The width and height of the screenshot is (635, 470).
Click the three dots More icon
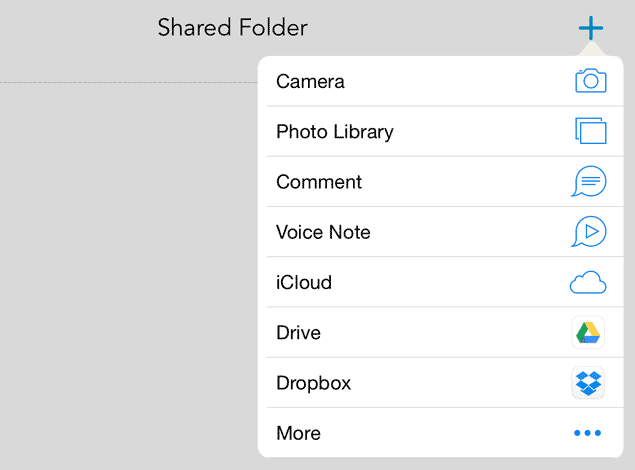click(587, 433)
